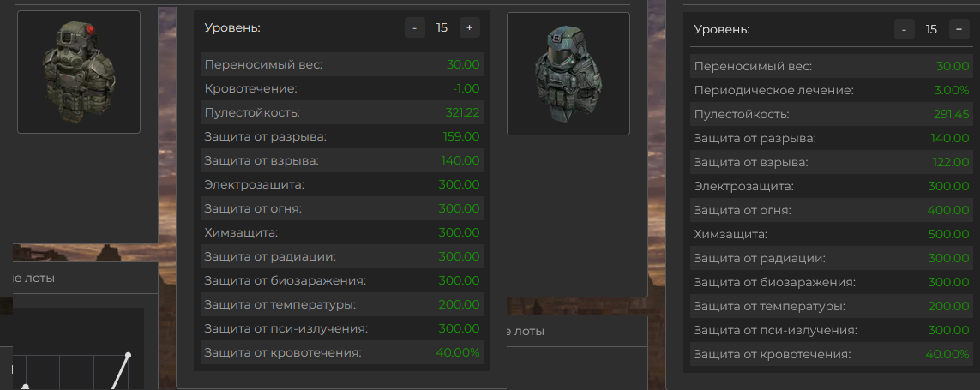Click the green armor suit thumbnail
The width and height of the screenshot is (980, 390).
[x=79, y=72]
